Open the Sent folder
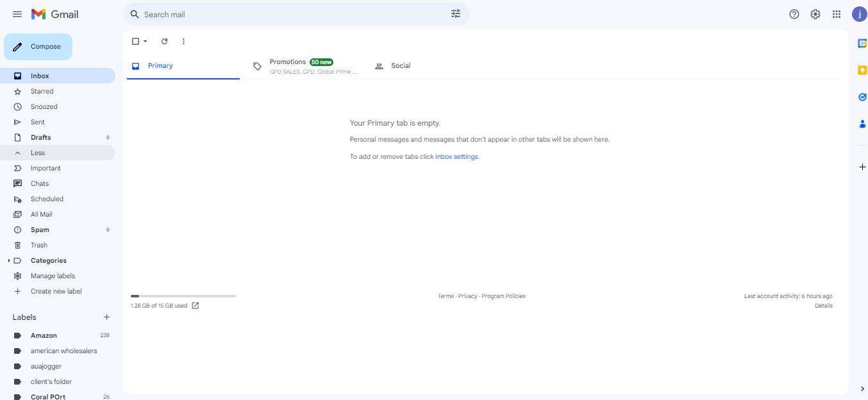 [x=58, y=122]
